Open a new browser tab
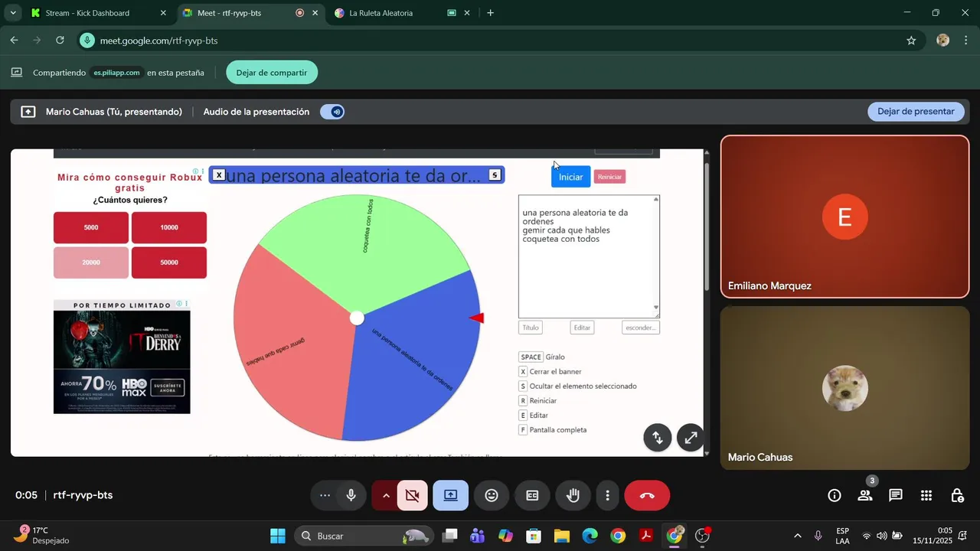The width and height of the screenshot is (980, 551). pyautogui.click(x=490, y=13)
